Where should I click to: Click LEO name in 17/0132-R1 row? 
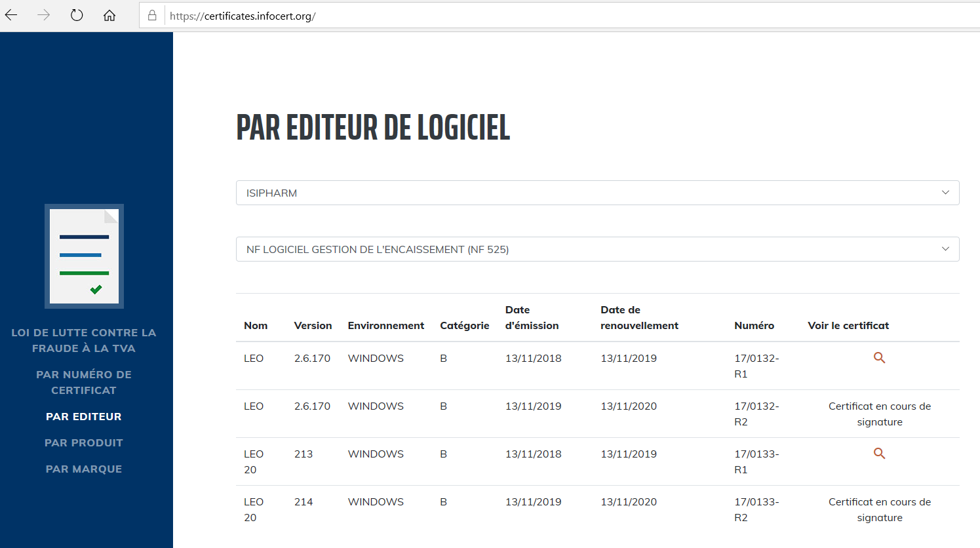click(254, 358)
